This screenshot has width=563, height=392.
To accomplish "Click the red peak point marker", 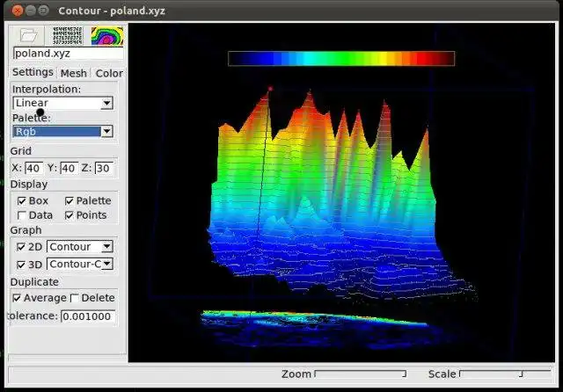I will pyautogui.click(x=270, y=89).
